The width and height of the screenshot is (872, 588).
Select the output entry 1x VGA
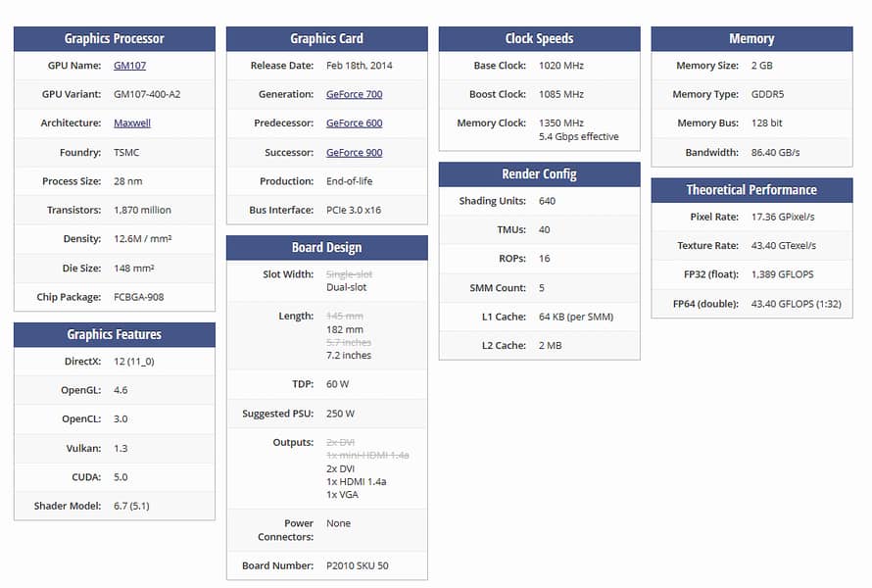point(342,495)
